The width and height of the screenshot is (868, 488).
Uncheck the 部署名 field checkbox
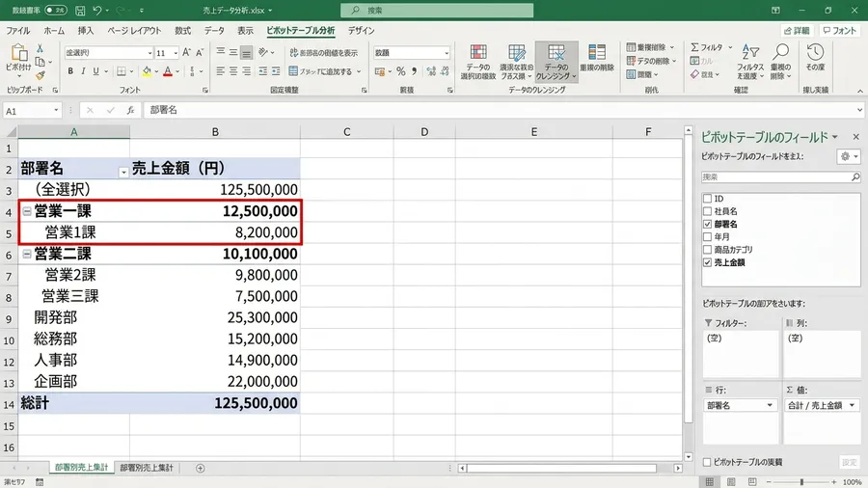point(707,224)
